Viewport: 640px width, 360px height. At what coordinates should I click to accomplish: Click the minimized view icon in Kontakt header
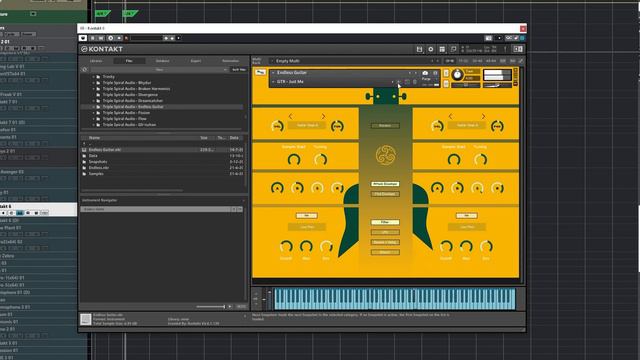453,49
